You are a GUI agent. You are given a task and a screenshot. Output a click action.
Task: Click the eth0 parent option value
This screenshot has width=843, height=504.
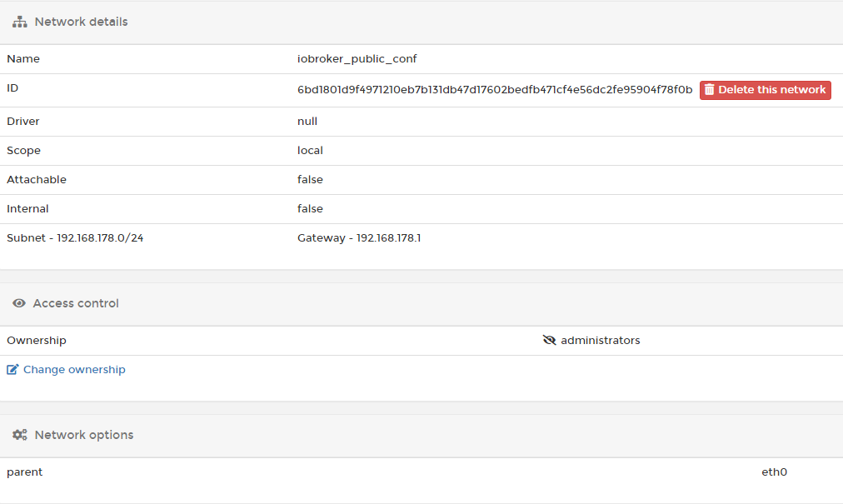point(774,472)
